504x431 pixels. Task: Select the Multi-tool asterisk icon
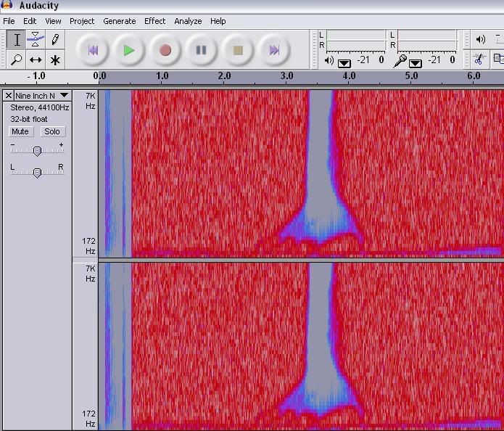[55, 59]
